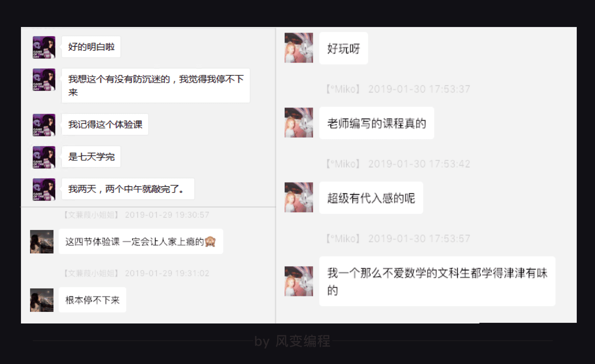
Task: Click avatar beside message 好的明白啦
Action: 44,47
